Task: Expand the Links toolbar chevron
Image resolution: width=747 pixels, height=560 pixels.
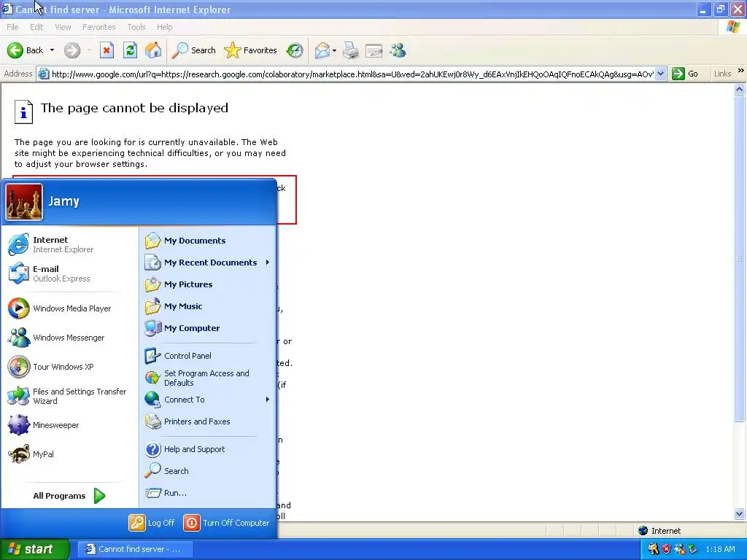Action: point(740,71)
